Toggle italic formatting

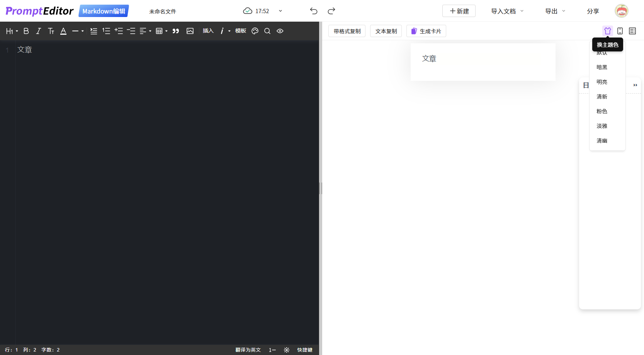38,31
